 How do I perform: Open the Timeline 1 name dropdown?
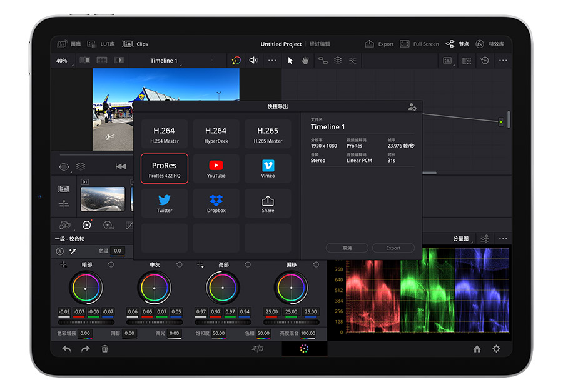point(165,61)
